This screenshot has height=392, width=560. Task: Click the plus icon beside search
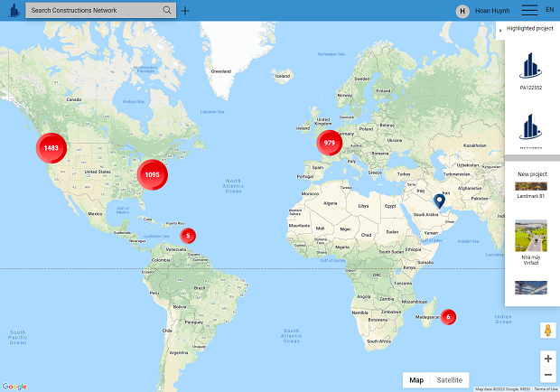(x=185, y=11)
